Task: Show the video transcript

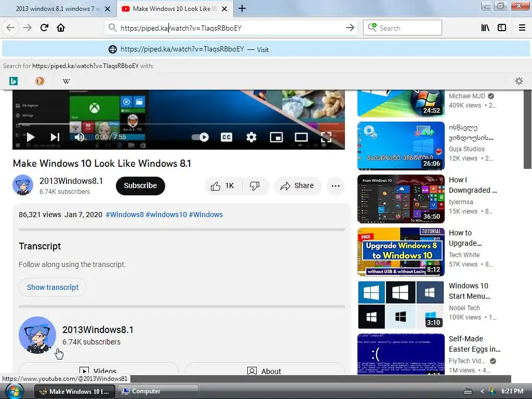Action: [52, 287]
